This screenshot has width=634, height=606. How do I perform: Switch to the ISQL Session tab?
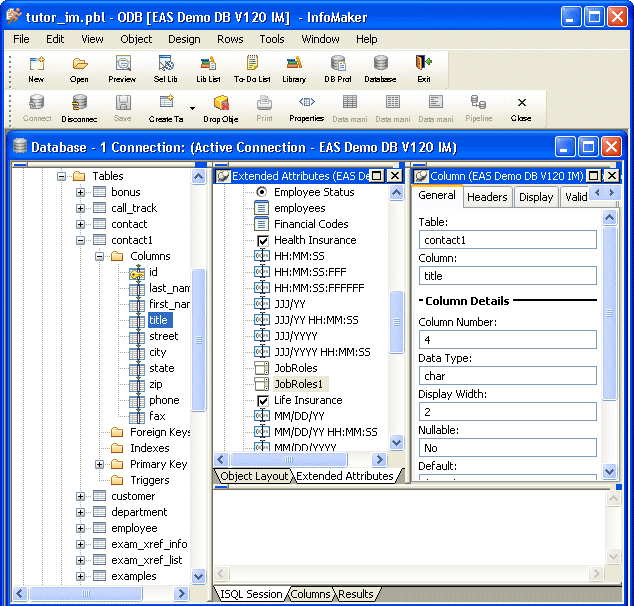251,594
